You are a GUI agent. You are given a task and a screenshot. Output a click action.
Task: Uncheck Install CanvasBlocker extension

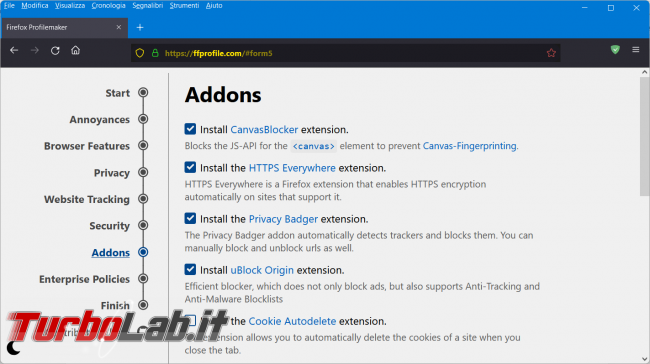(x=190, y=129)
